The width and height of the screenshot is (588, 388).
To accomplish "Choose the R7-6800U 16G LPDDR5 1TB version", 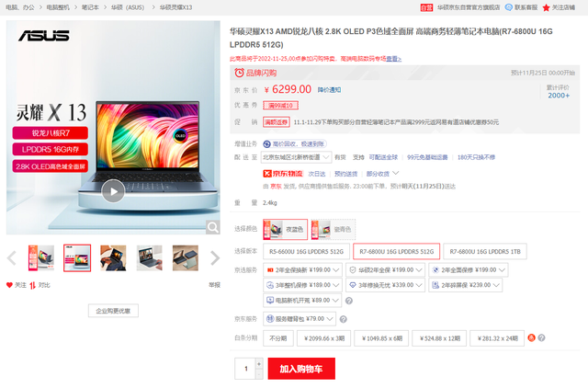I will (x=485, y=251).
